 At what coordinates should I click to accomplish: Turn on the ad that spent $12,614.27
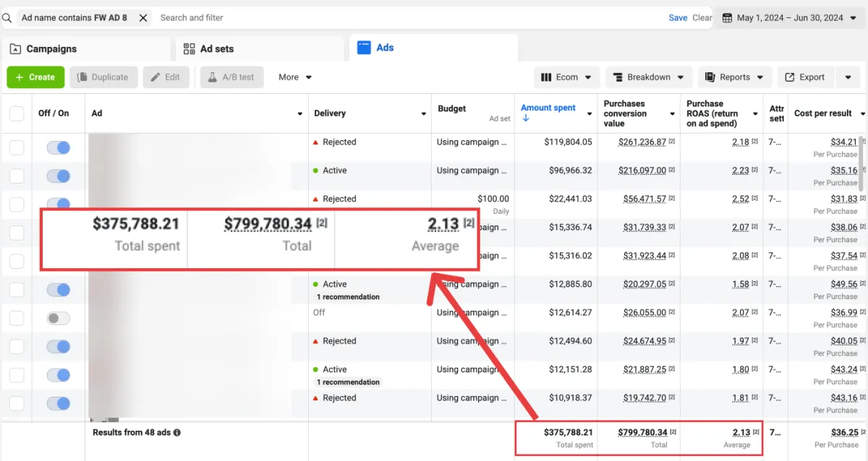[x=59, y=318]
